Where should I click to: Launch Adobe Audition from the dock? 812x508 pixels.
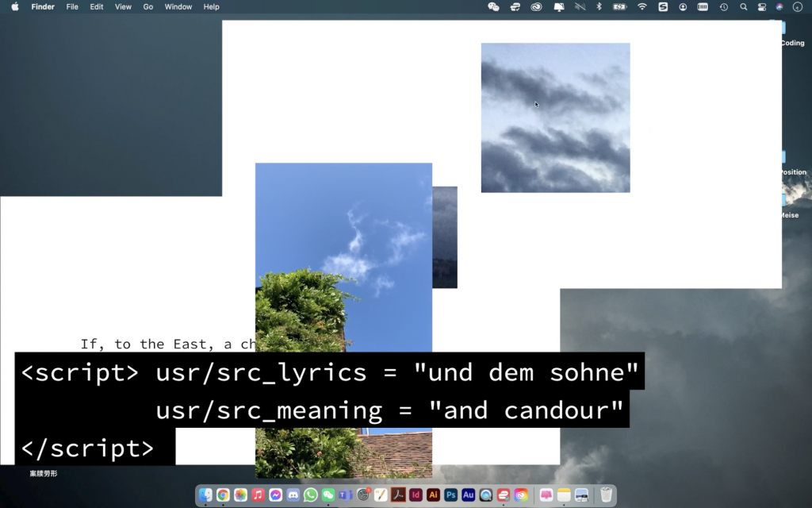tap(468, 495)
